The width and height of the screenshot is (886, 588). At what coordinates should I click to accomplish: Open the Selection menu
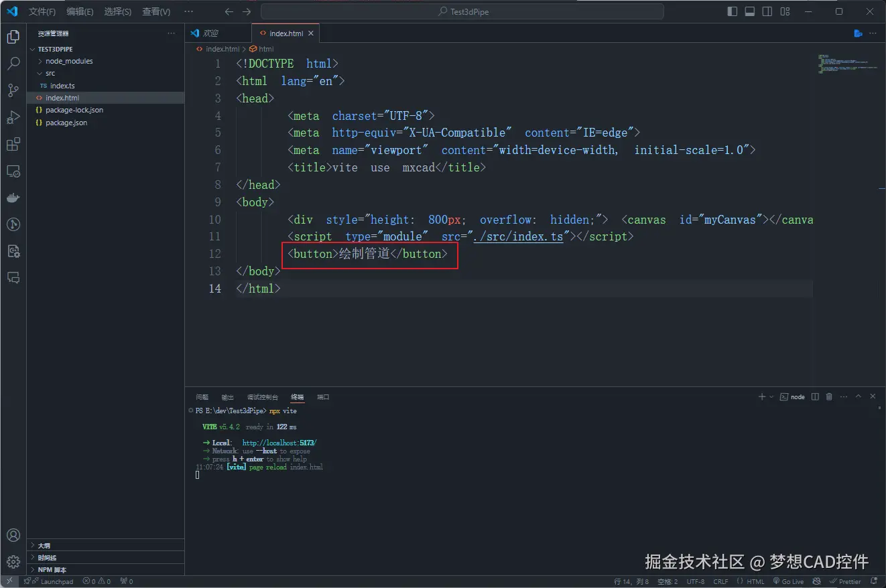pos(118,11)
